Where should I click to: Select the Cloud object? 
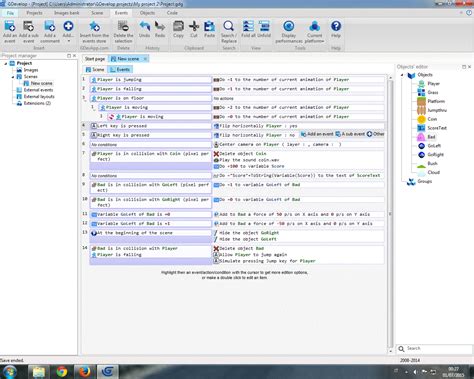click(433, 172)
